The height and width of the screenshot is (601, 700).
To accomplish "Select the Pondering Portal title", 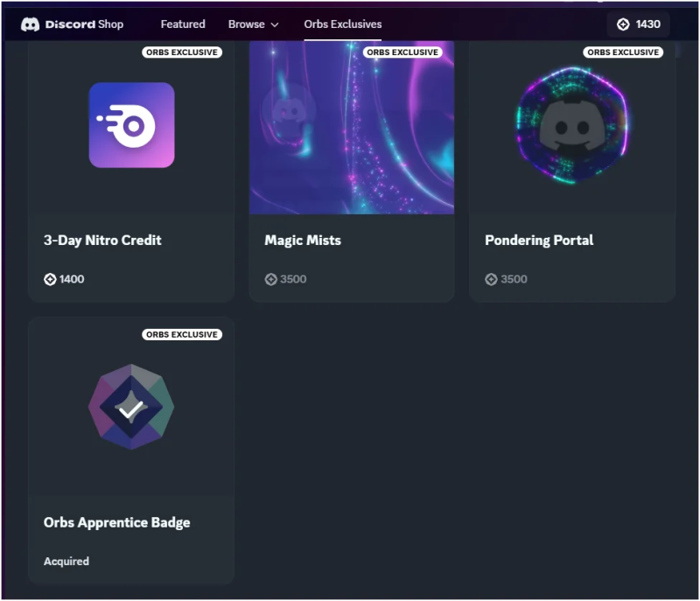I will pos(539,240).
